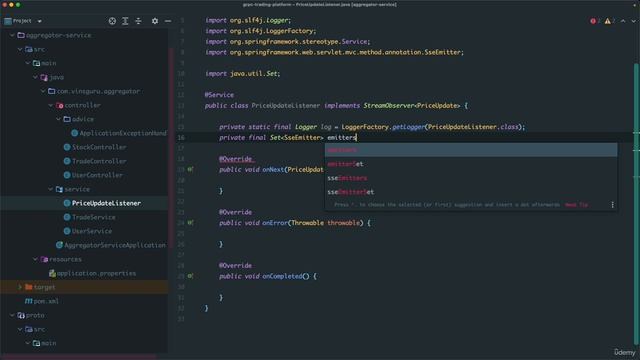Select the first completion suggestion emitters
The width and height of the screenshot is (640, 360).
coord(471,150)
